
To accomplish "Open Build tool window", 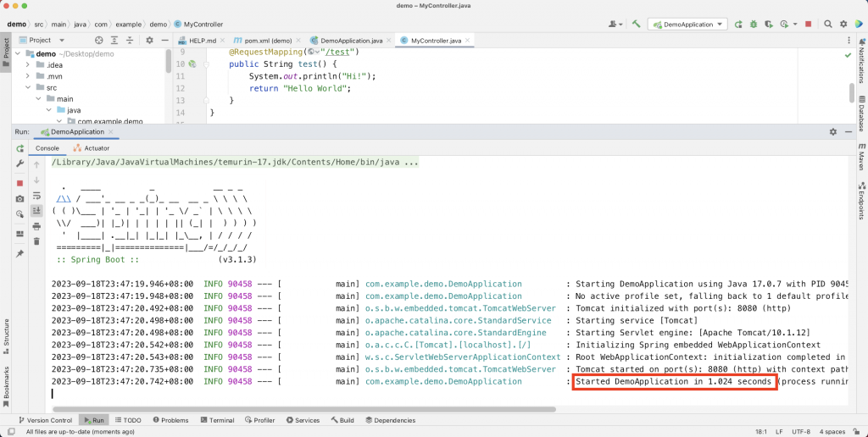I will [342, 420].
